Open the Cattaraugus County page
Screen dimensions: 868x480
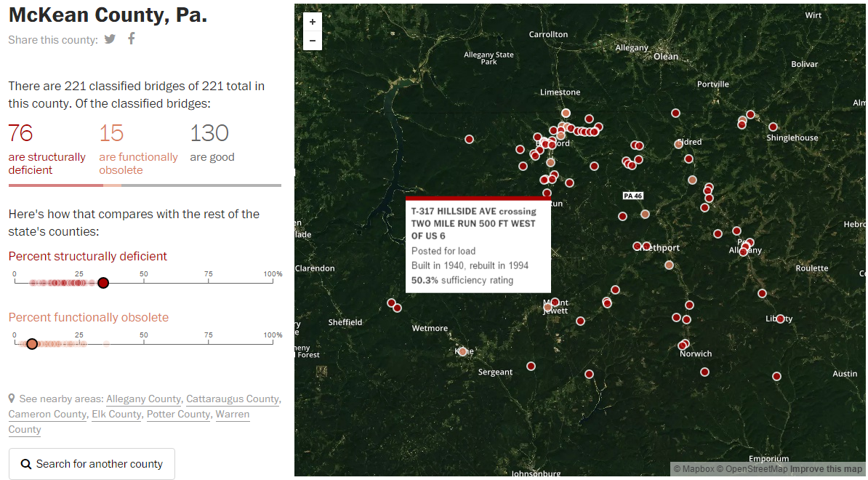click(232, 399)
